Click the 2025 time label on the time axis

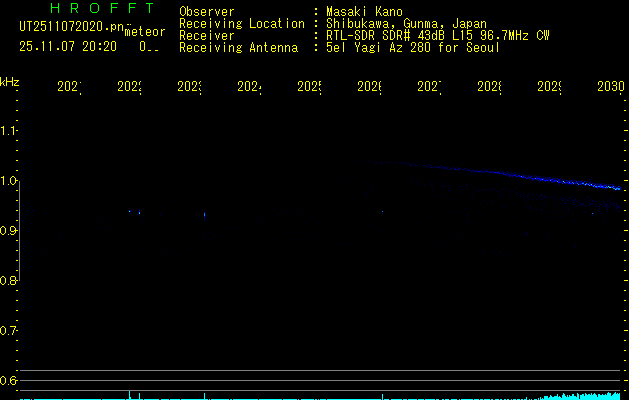point(309,86)
